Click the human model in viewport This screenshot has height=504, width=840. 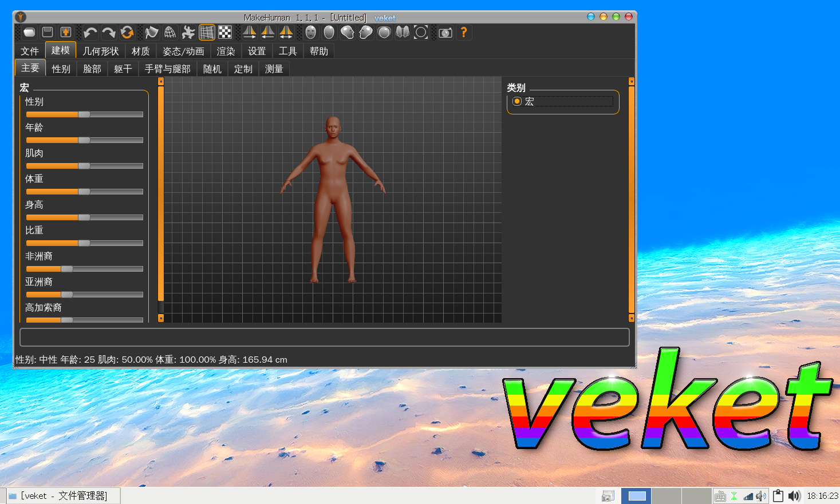pos(333,200)
